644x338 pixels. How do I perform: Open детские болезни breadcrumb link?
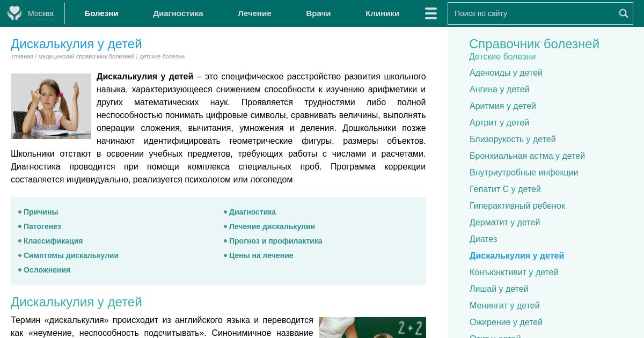pyautogui.click(x=162, y=56)
